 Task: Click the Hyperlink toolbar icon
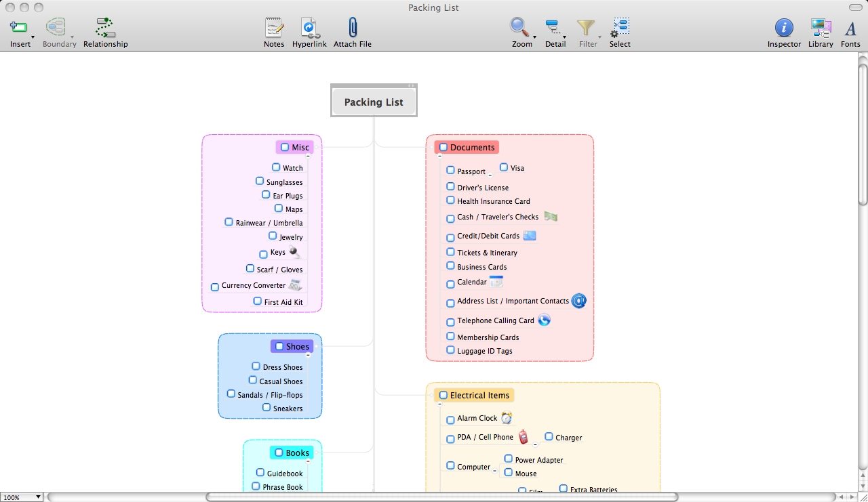309,27
